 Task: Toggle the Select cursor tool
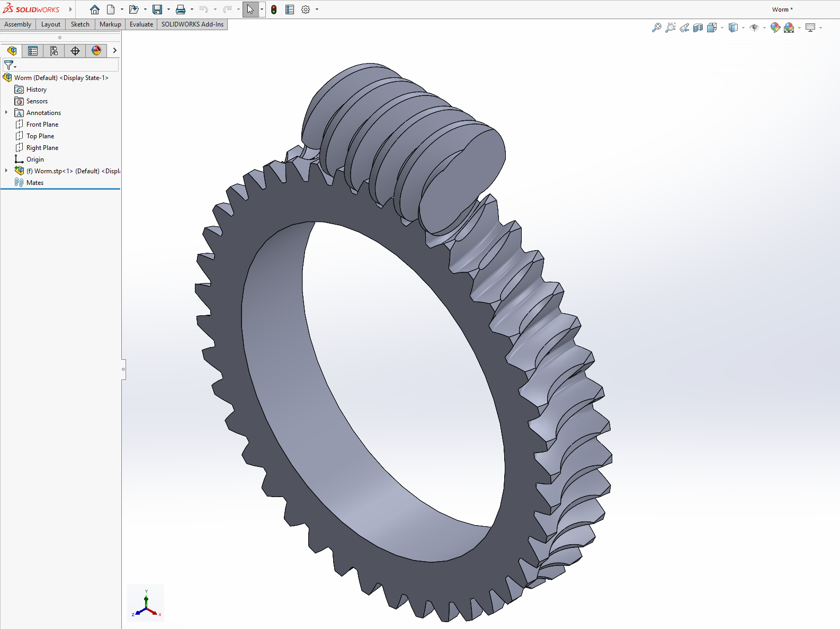click(x=250, y=10)
